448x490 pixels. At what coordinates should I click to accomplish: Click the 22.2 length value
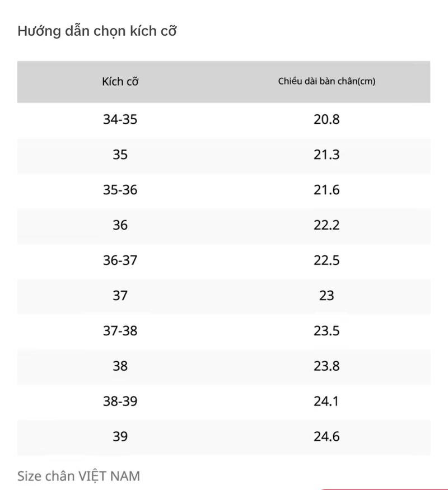[326, 225]
